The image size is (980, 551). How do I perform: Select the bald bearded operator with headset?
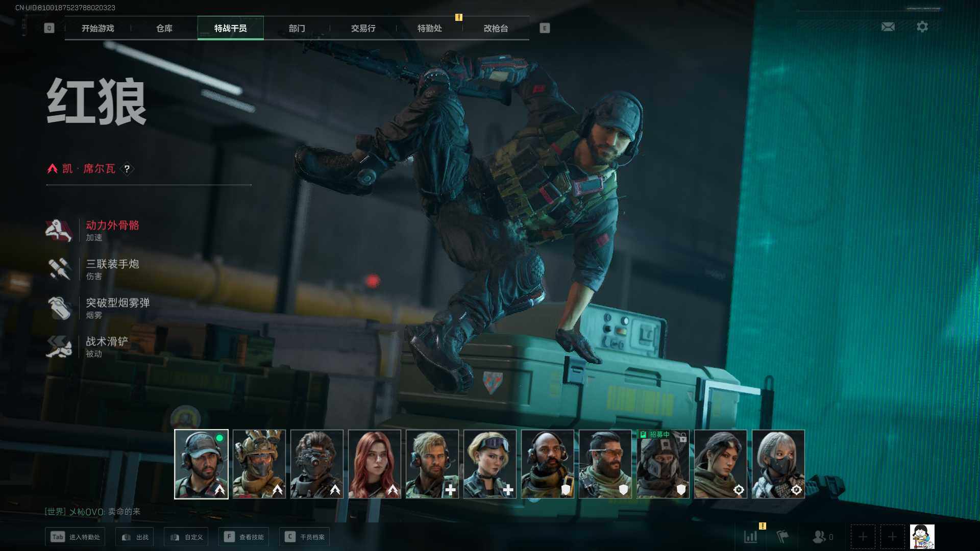[x=548, y=464]
